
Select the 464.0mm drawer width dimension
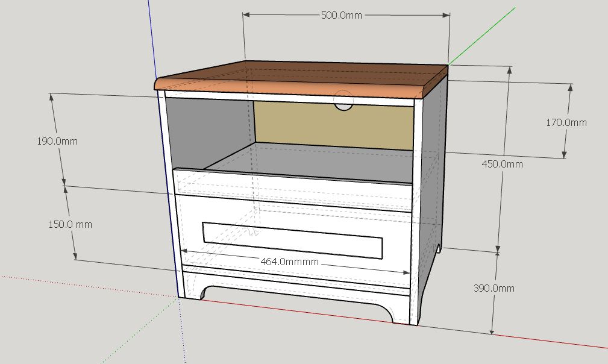290,262
